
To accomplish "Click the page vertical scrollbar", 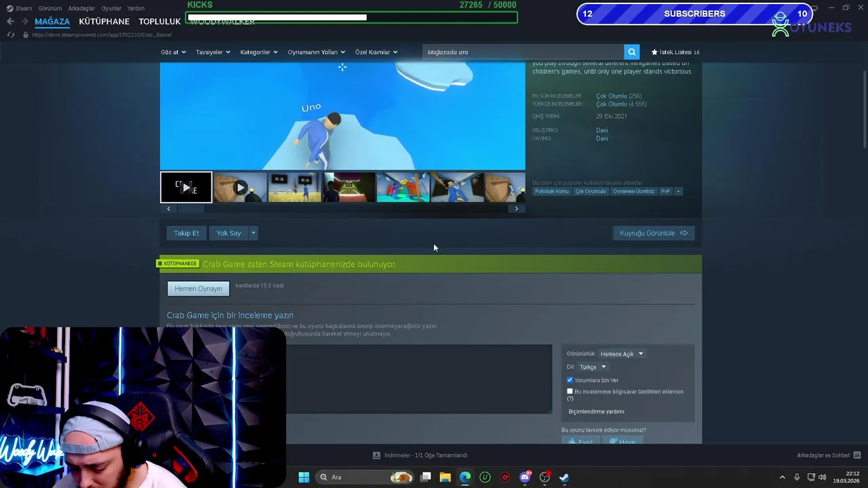I will click(x=864, y=108).
